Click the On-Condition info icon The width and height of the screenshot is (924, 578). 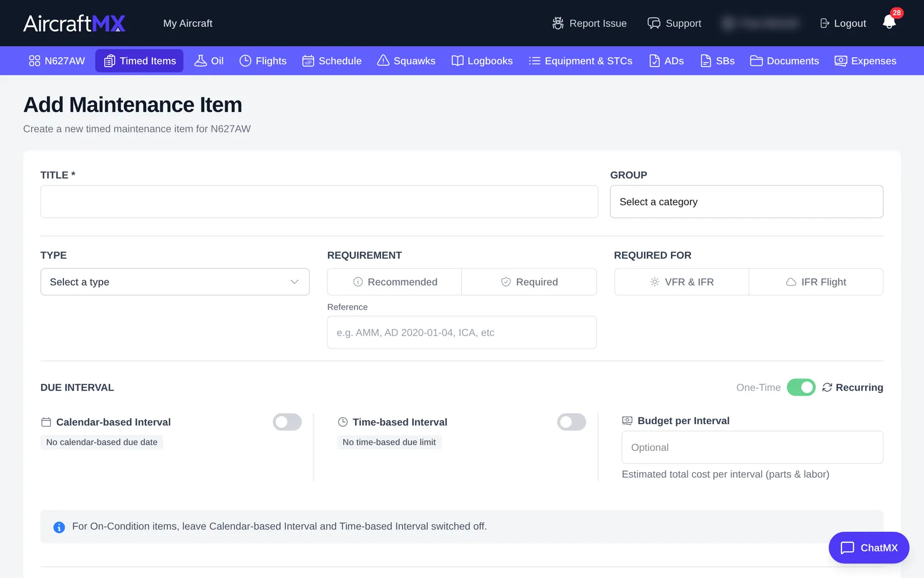tap(59, 527)
